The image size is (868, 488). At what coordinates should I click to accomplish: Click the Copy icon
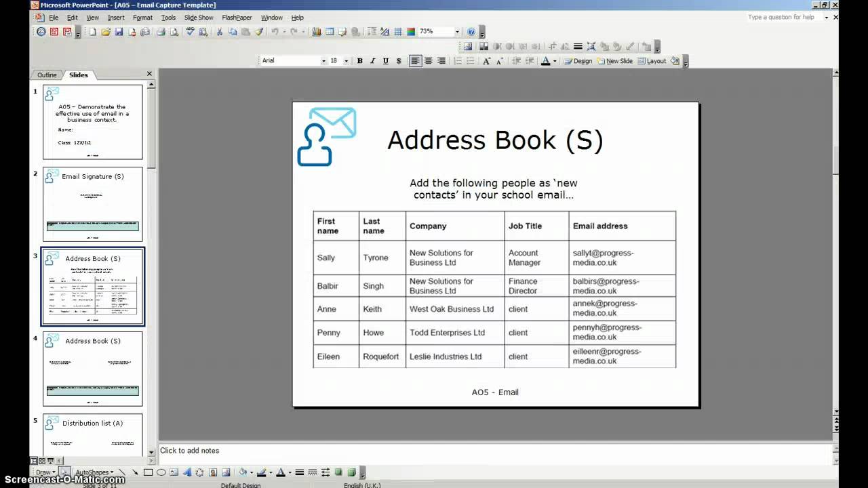coord(233,31)
